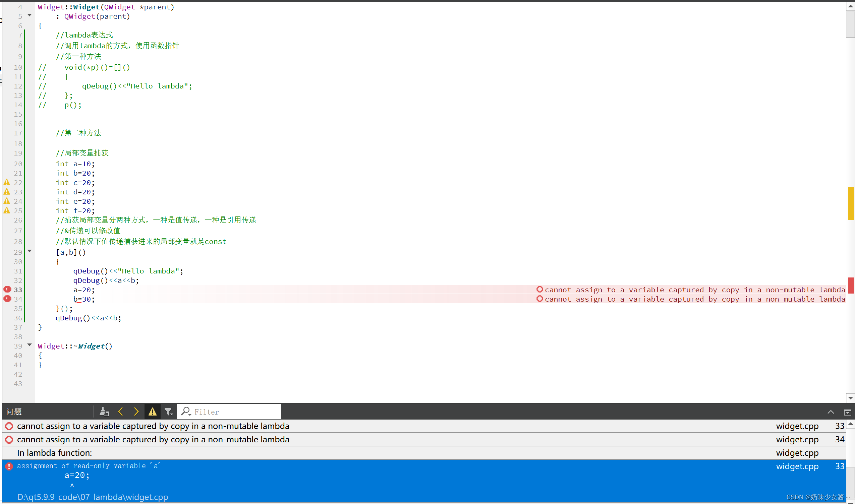Viewport: 855px width, 504px height.
Task: Click error marker on line 34
Action: coord(7,299)
